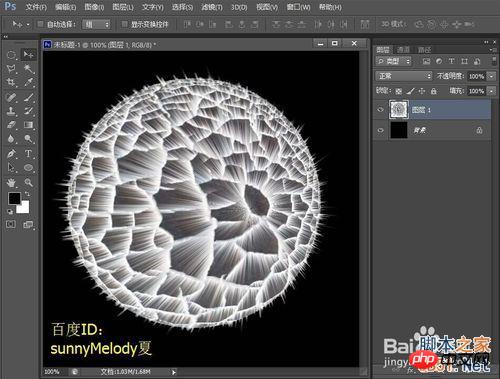The image size is (500, 379).
Task: Select the Eraser tool
Action: click(11, 125)
